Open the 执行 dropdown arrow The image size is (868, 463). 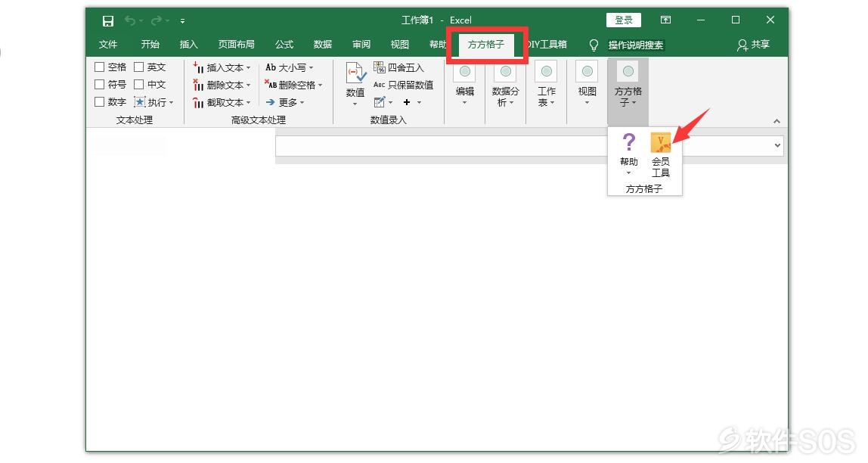point(172,102)
